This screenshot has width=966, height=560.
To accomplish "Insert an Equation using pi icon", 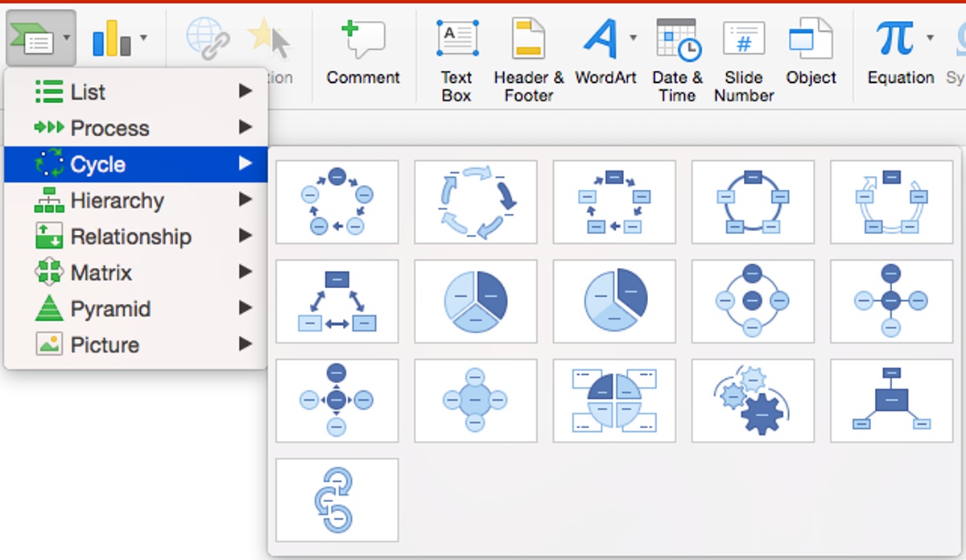I will pyautogui.click(x=895, y=38).
